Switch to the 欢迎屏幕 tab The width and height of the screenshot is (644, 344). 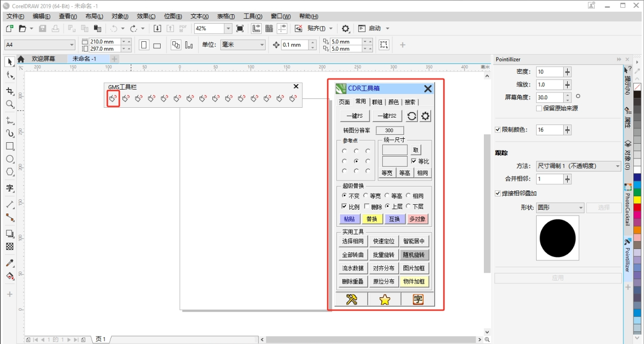click(43, 59)
